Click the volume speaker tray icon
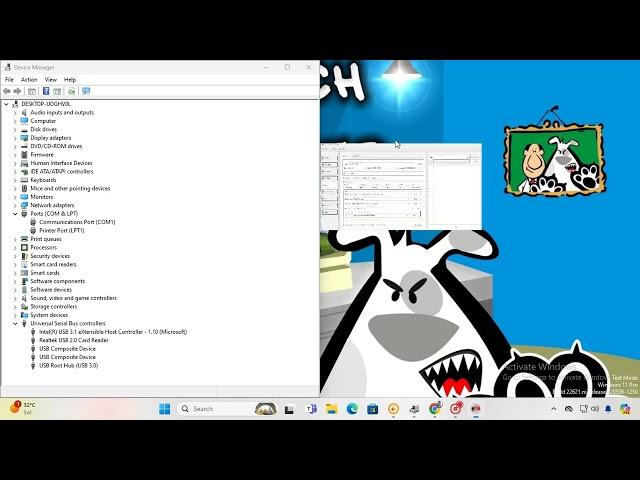The image size is (640, 480). click(x=595, y=409)
